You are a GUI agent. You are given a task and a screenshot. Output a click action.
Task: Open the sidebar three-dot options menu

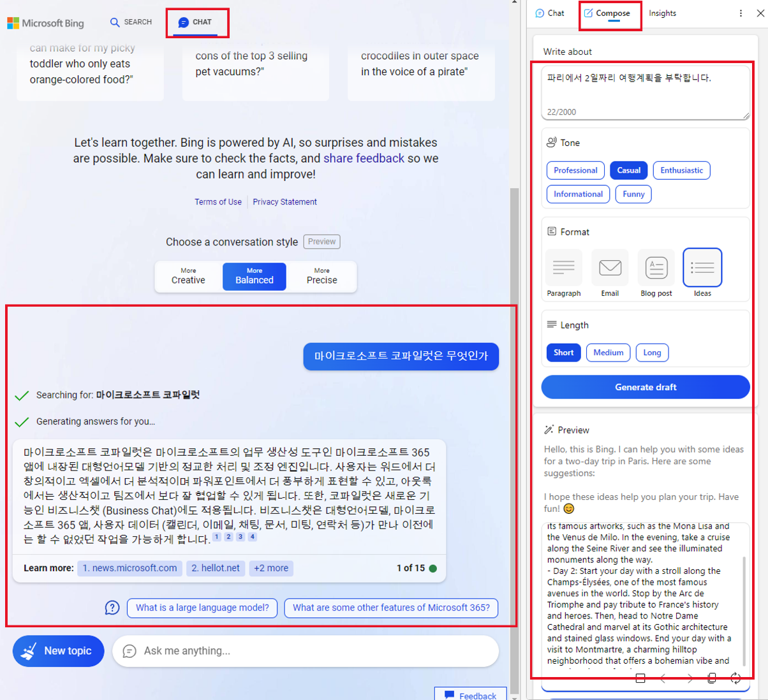(x=741, y=13)
